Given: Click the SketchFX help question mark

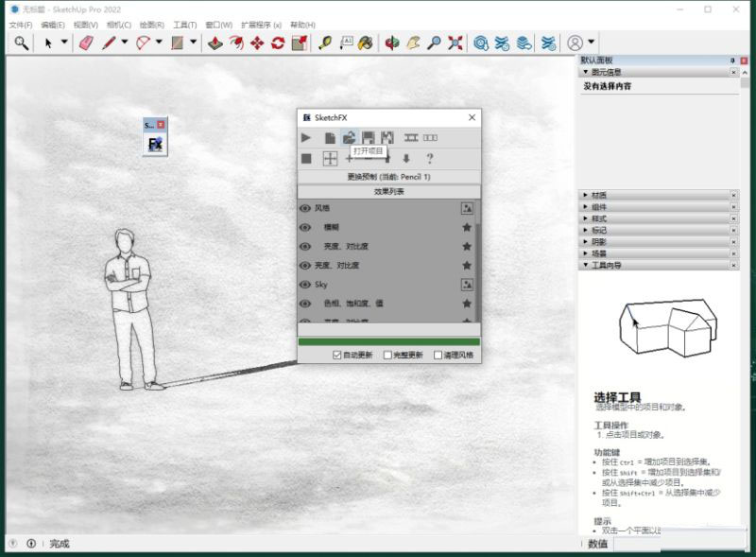Looking at the screenshot, I should click(x=430, y=158).
